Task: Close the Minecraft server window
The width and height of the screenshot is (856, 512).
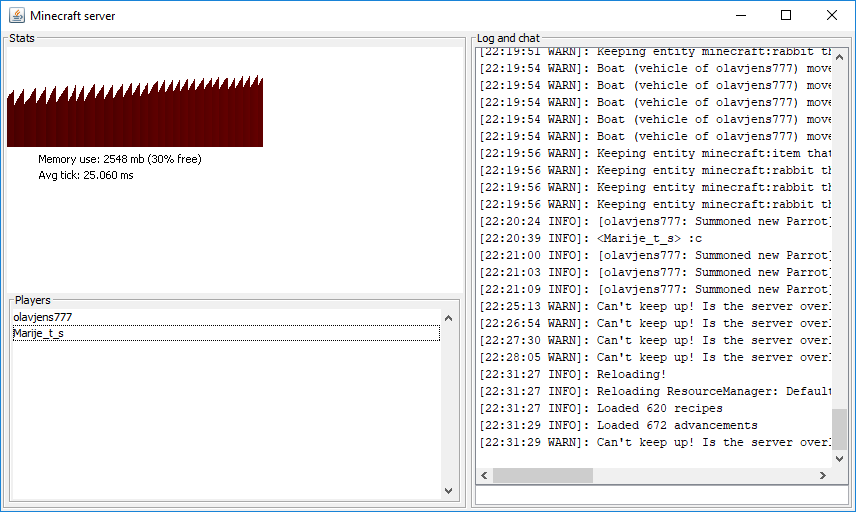Action: click(x=831, y=15)
